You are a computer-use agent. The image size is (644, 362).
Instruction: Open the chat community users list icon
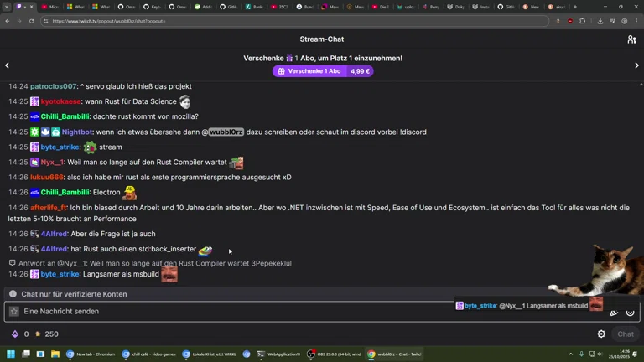[x=631, y=39]
